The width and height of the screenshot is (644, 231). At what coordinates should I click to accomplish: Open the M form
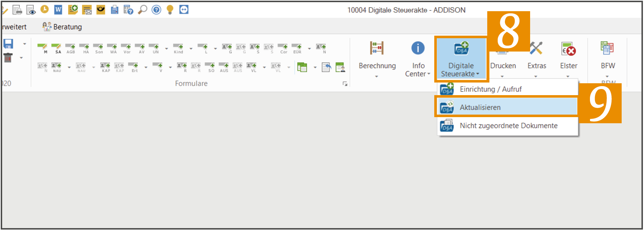tap(43, 49)
